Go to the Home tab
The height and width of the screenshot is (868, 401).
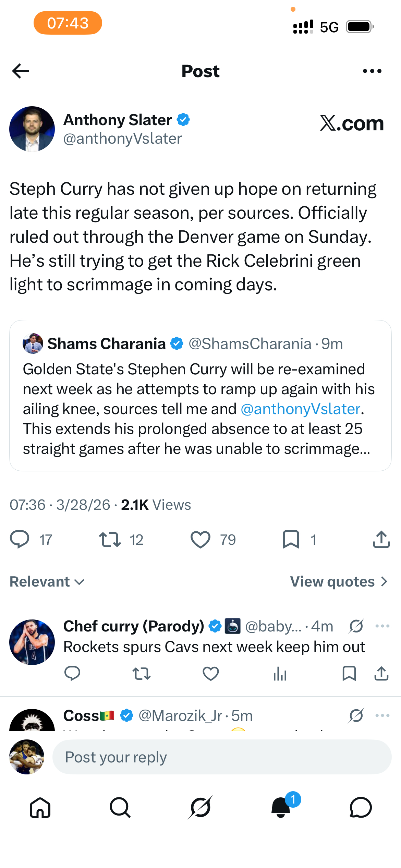tap(40, 808)
